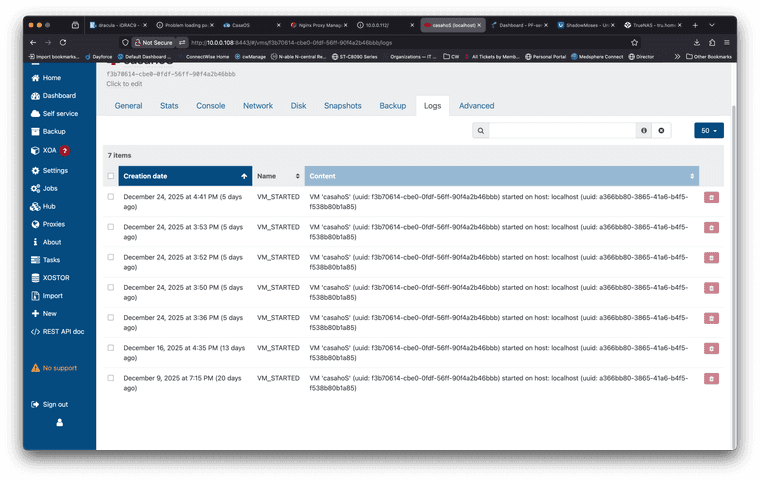Click the filter help info icon

coord(644,130)
